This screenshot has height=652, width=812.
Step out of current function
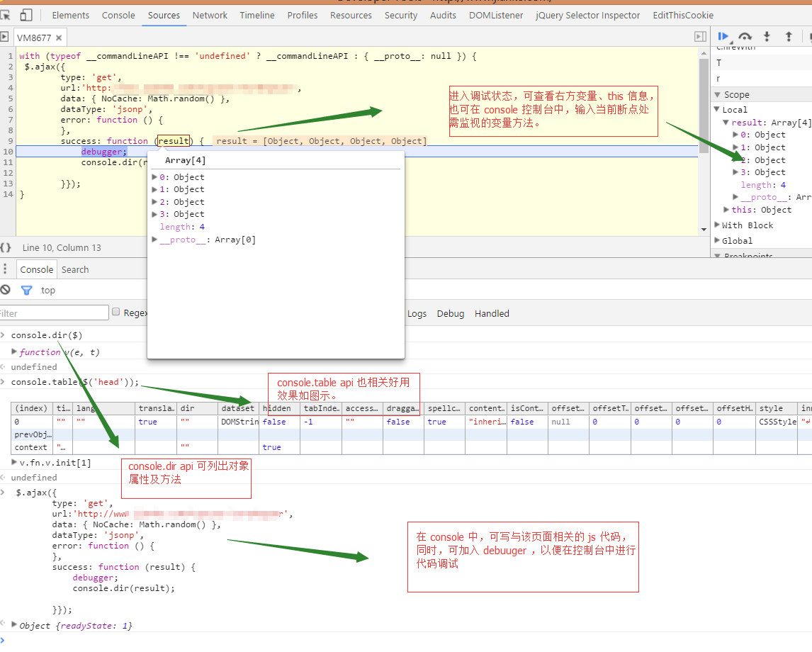pos(789,37)
